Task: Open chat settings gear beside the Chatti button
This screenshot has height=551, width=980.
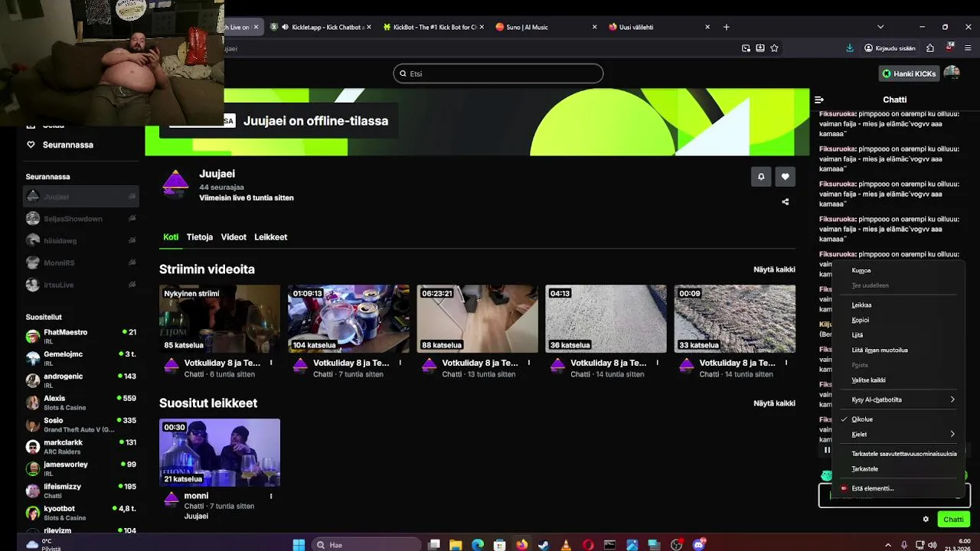Action: click(x=926, y=519)
